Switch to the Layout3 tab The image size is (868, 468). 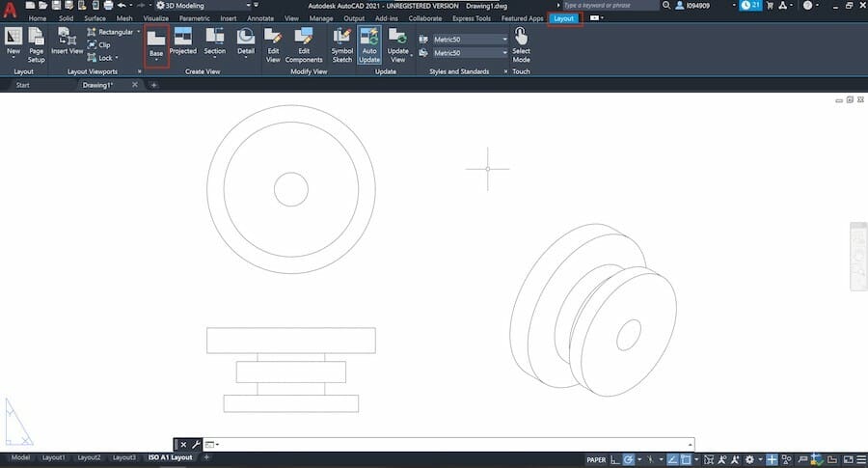123,457
